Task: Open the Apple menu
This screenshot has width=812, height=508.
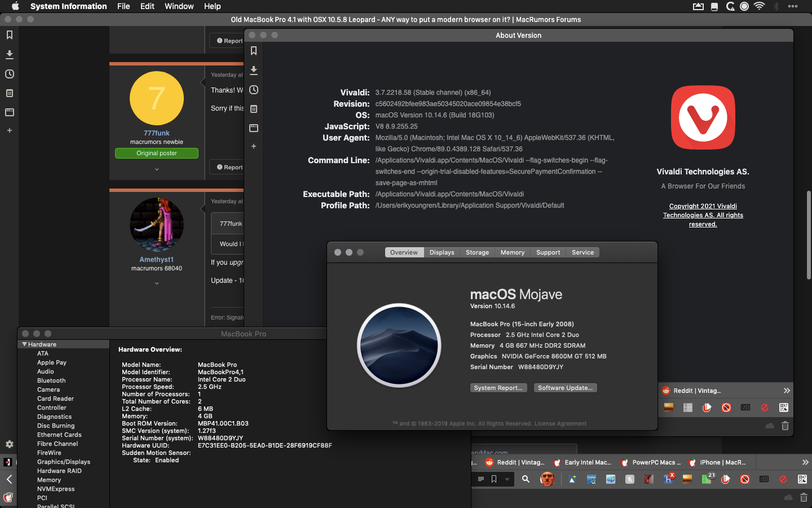Action: click(x=15, y=6)
